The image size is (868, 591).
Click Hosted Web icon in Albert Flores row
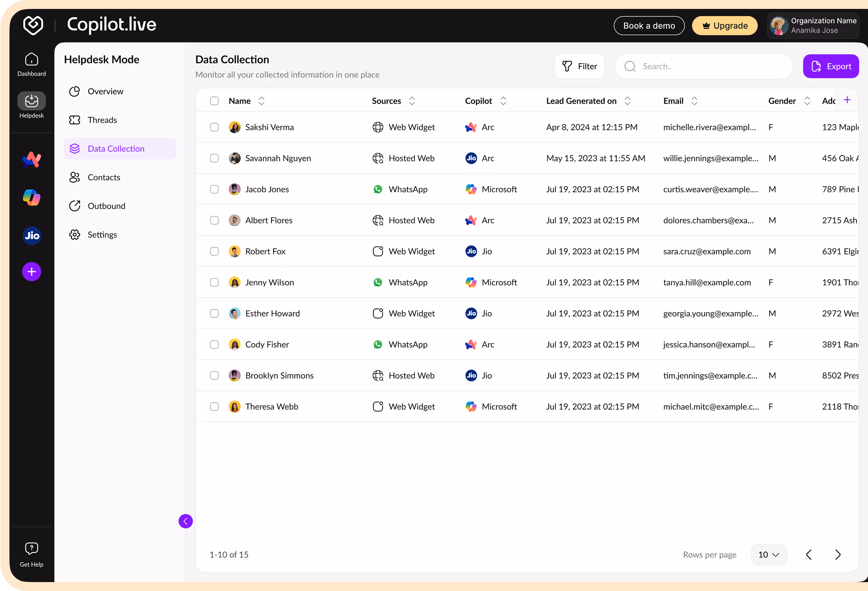tap(378, 220)
